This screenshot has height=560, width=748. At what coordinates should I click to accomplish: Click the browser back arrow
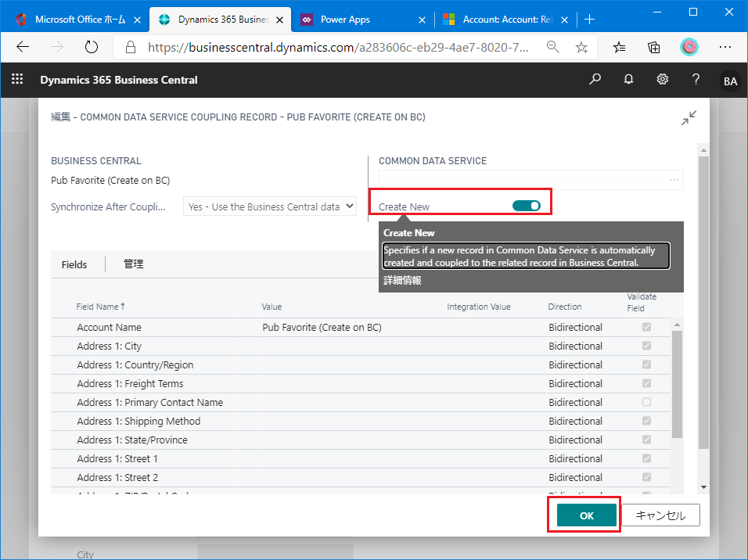pyautogui.click(x=23, y=47)
